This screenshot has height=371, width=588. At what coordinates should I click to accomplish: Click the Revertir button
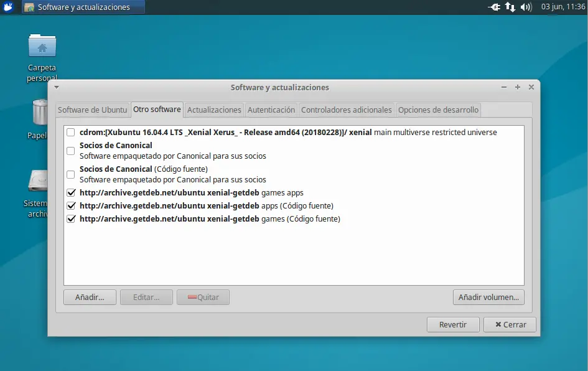pos(453,324)
